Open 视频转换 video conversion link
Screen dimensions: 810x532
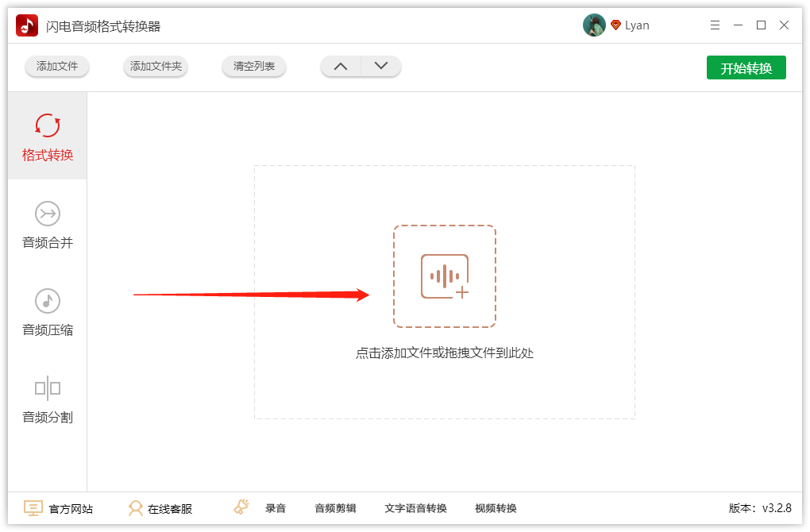point(496,508)
